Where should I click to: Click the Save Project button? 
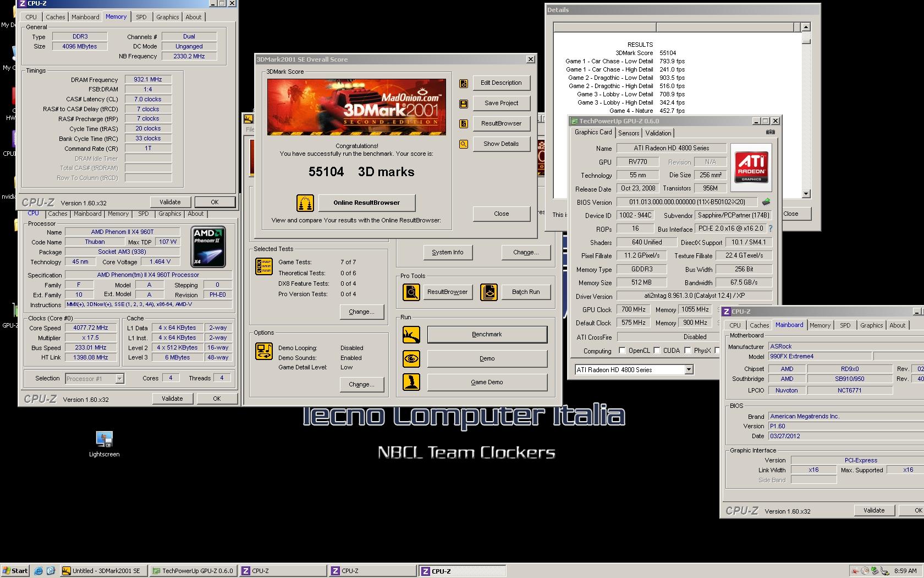tap(501, 103)
